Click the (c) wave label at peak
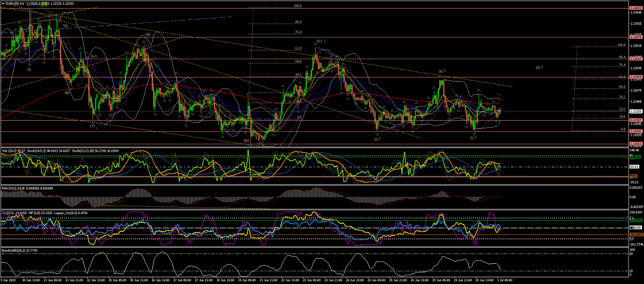 tap(319, 41)
